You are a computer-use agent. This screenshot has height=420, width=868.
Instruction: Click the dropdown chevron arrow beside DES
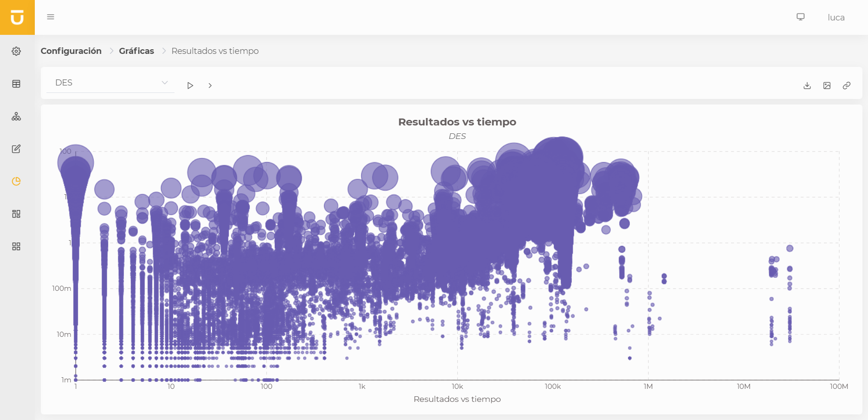point(164,83)
